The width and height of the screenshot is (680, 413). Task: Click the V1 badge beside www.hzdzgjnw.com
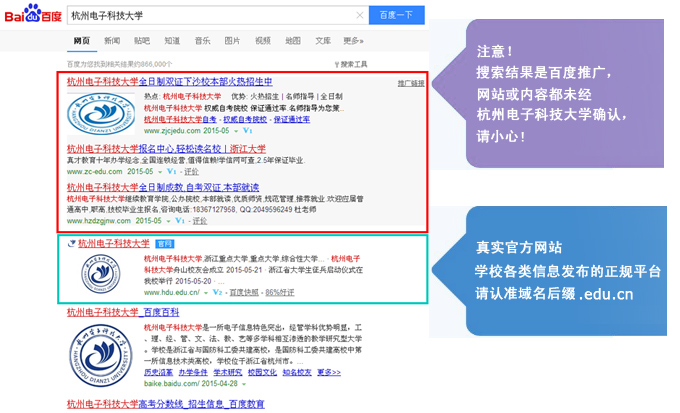pyautogui.click(x=180, y=221)
